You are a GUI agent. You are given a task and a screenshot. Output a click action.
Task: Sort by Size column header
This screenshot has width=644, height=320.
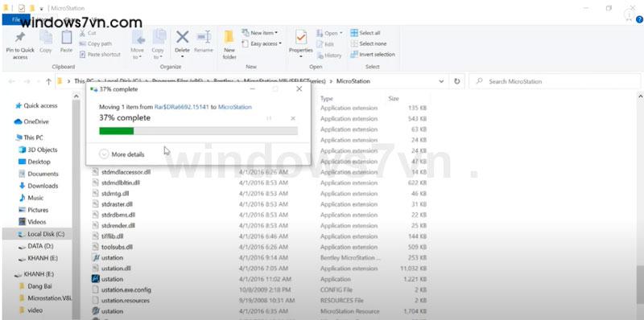[x=394, y=98]
